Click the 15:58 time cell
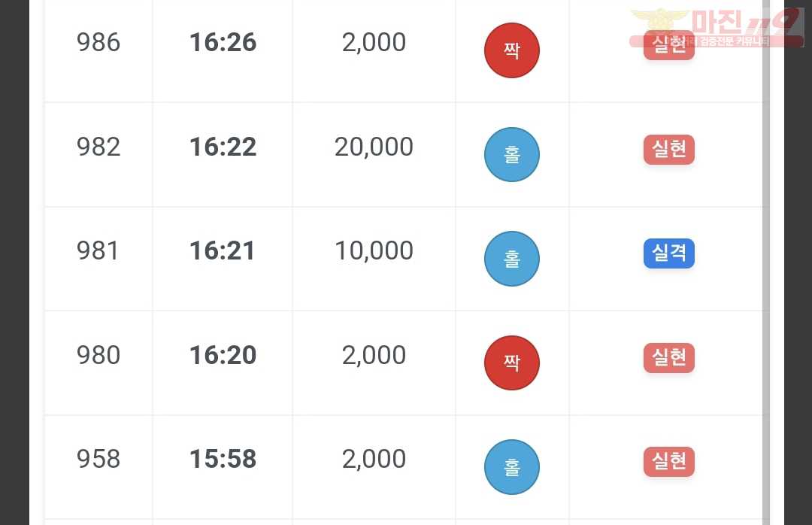This screenshot has width=812, height=525. (223, 459)
